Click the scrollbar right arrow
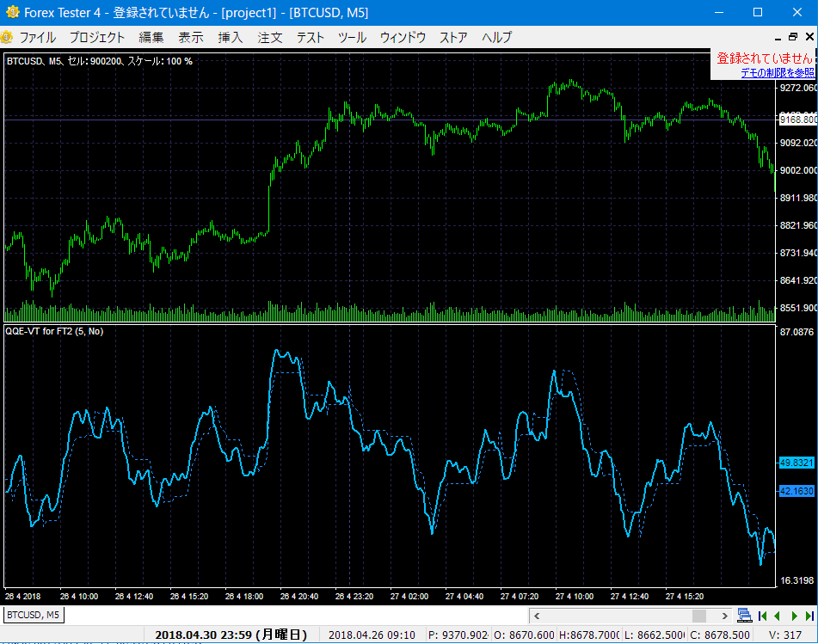This screenshot has height=644, width=818. point(724,616)
